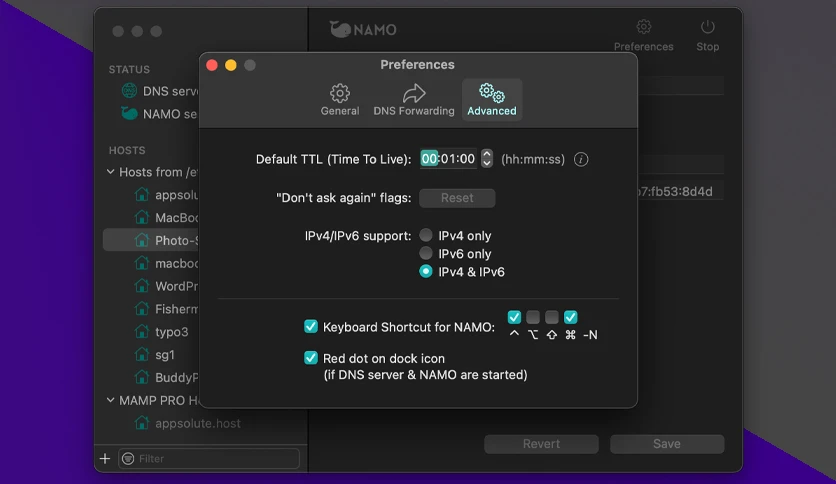Click the Stop power icon

coord(708,27)
